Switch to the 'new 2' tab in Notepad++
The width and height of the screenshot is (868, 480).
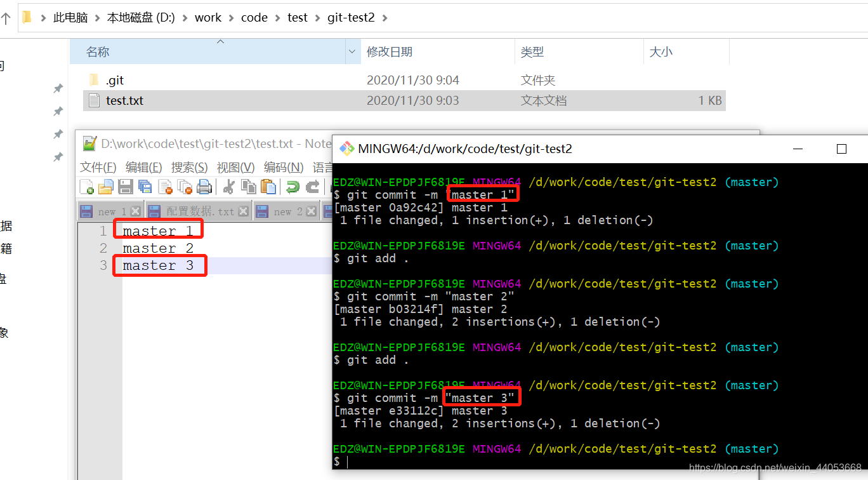(287, 211)
